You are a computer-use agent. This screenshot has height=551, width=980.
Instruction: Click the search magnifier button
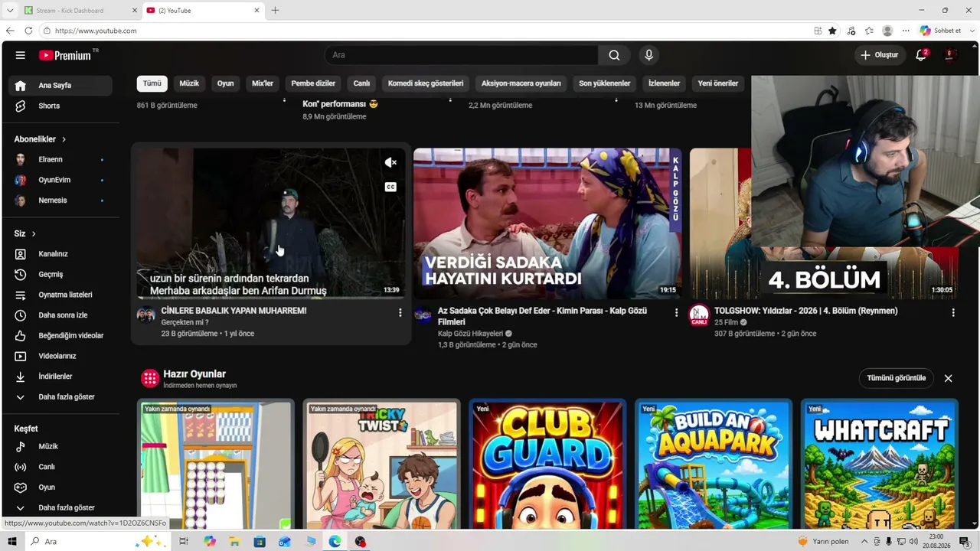coord(614,55)
